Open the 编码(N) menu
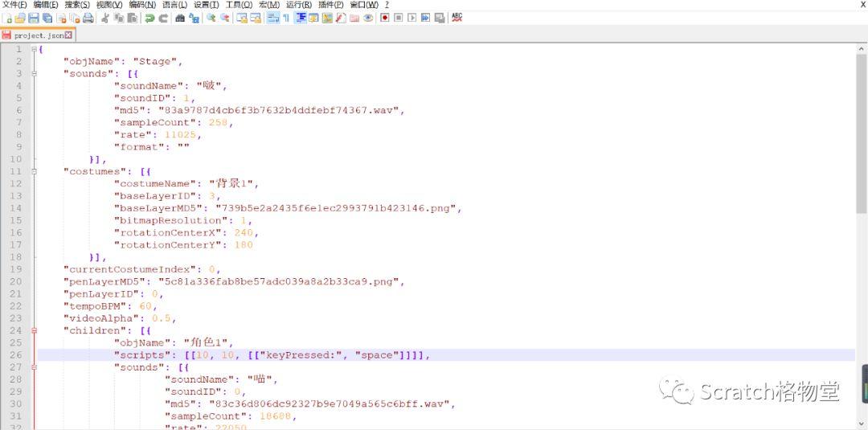 pos(142,5)
